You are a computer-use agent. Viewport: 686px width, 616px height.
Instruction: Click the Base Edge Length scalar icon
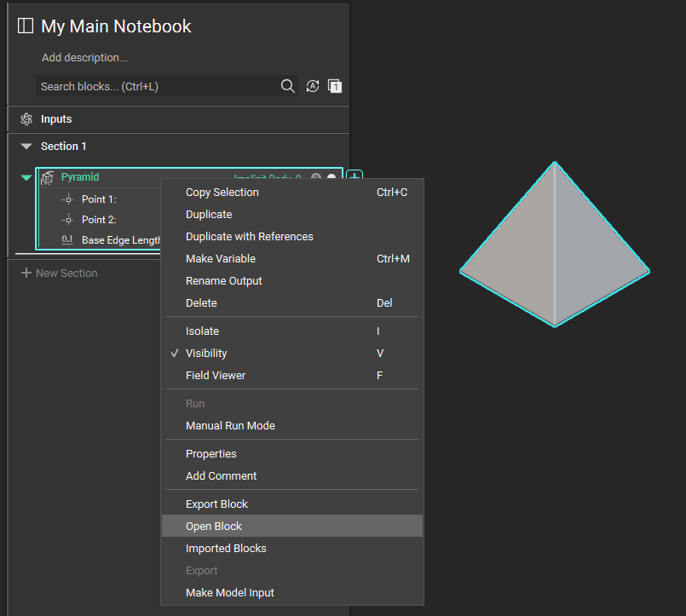(x=67, y=239)
